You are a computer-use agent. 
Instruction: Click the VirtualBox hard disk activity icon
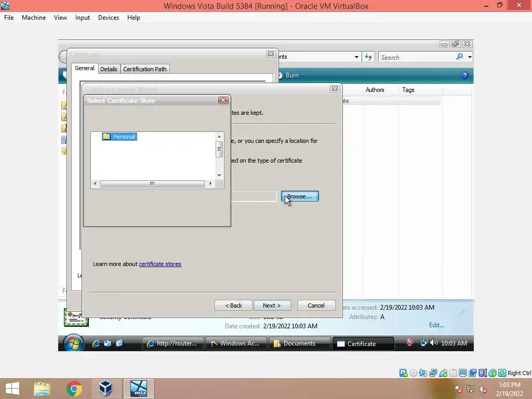(x=403, y=373)
